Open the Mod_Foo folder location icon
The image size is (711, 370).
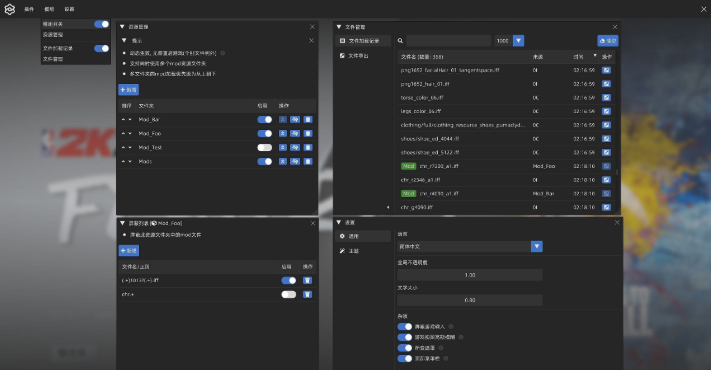(x=295, y=134)
